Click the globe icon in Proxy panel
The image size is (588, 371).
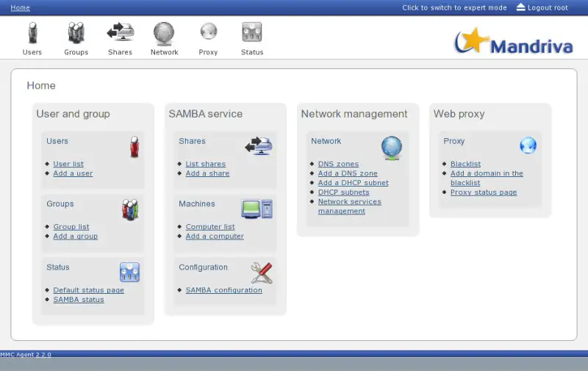click(528, 145)
